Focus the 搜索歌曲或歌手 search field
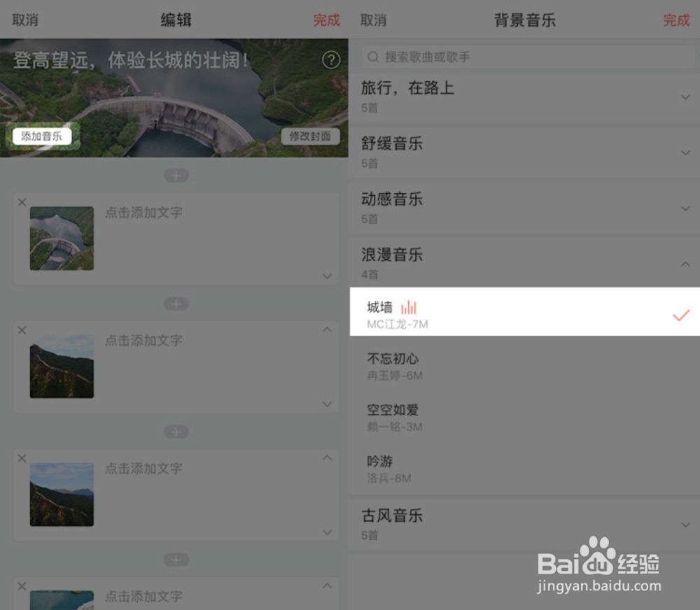The width and height of the screenshot is (700, 610). [x=528, y=57]
